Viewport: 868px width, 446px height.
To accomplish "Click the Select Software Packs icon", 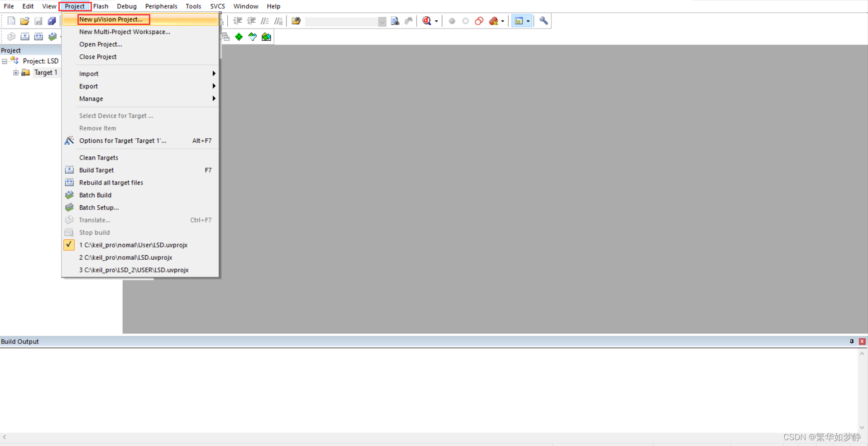I will click(x=253, y=37).
